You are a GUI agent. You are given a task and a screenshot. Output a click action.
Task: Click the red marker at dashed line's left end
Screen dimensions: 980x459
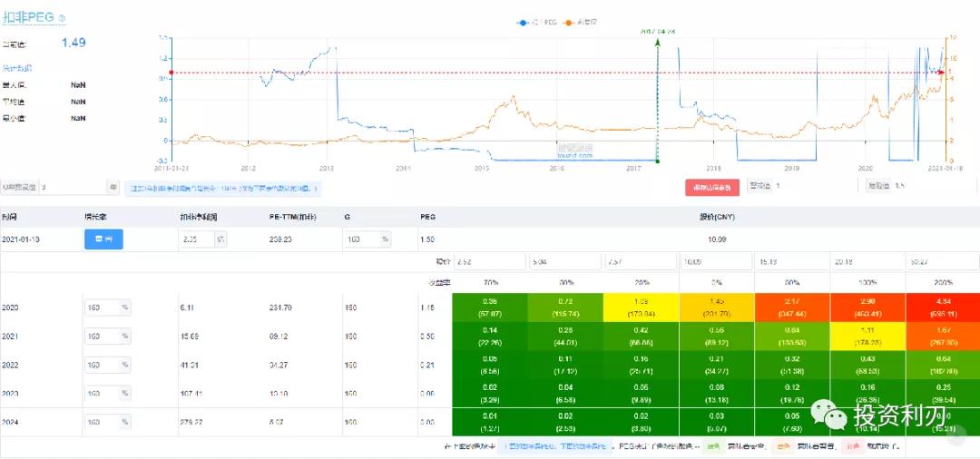[171, 73]
